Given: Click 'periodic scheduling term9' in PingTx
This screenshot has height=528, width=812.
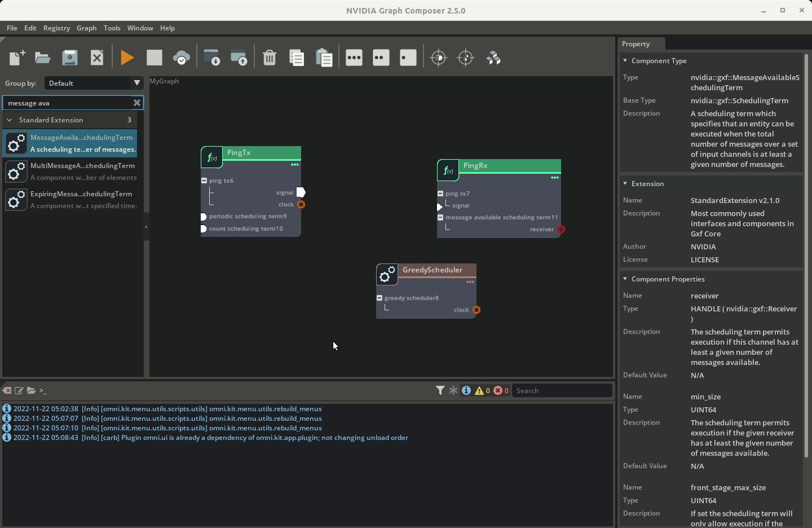Looking at the screenshot, I should click(x=248, y=216).
